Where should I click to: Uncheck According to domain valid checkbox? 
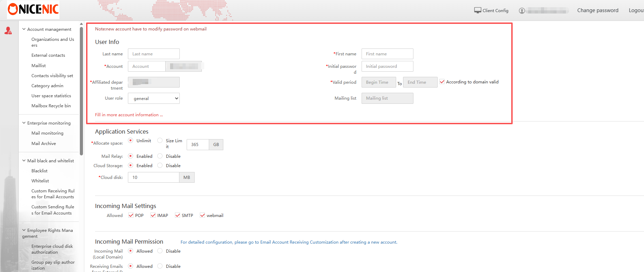tap(442, 82)
